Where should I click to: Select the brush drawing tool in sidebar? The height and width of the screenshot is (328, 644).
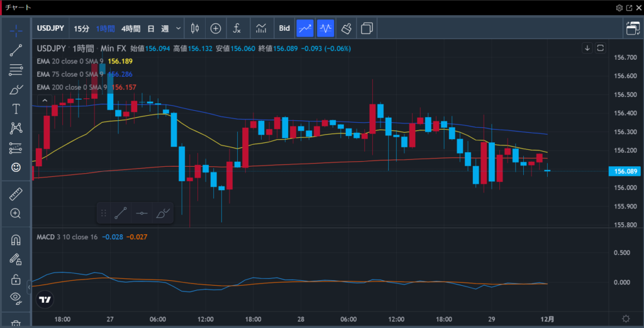[x=16, y=89]
